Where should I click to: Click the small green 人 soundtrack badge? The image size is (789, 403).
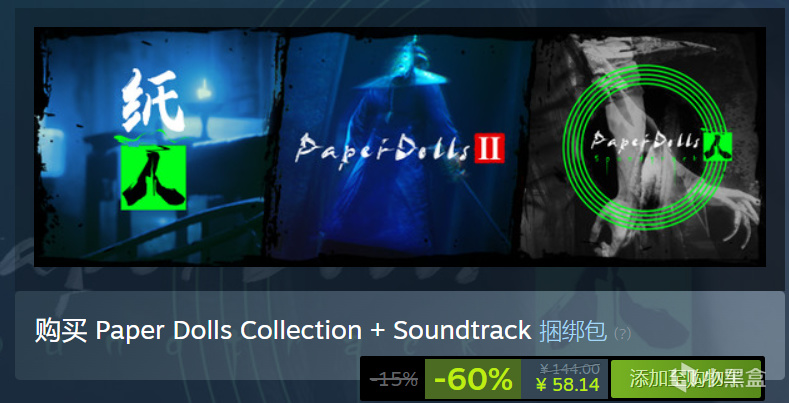click(x=717, y=146)
